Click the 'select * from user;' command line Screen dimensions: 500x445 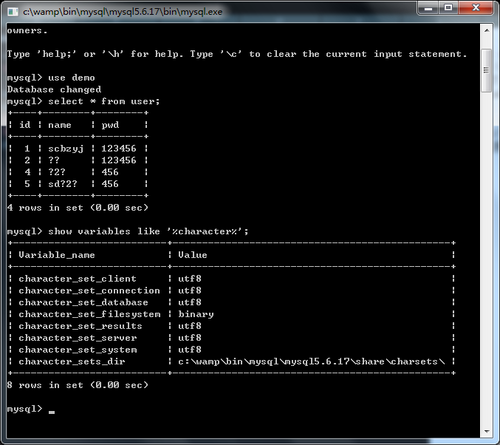point(83,101)
